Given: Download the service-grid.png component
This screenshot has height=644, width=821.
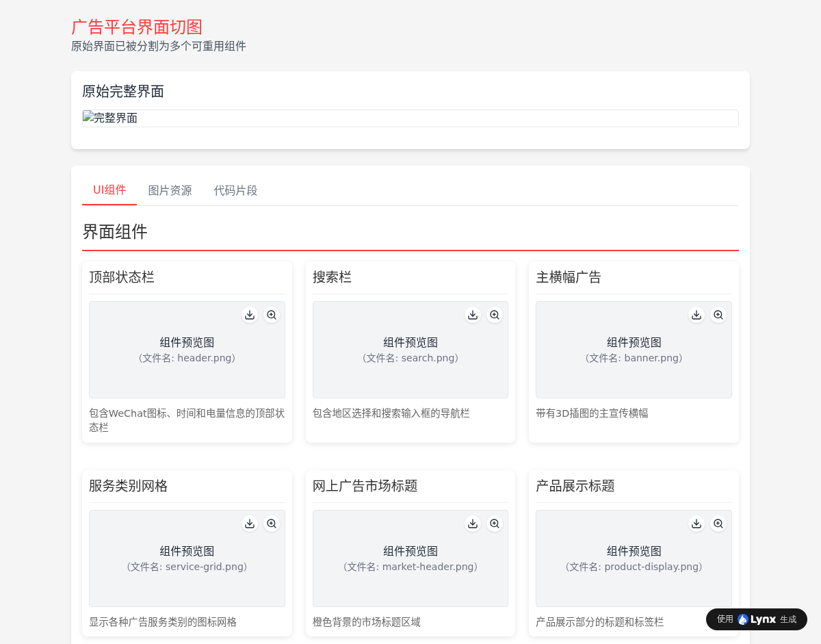Looking at the screenshot, I should pyautogui.click(x=250, y=524).
